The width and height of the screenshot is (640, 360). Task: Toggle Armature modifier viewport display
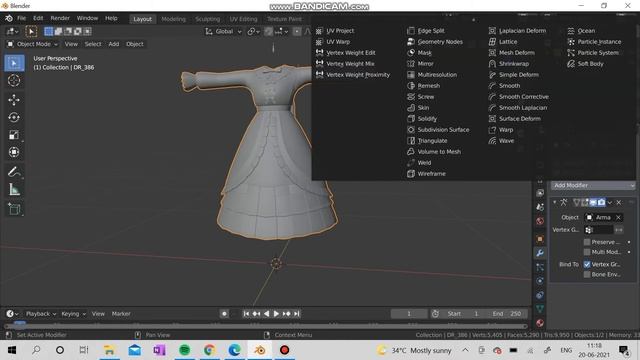click(593, 202)
